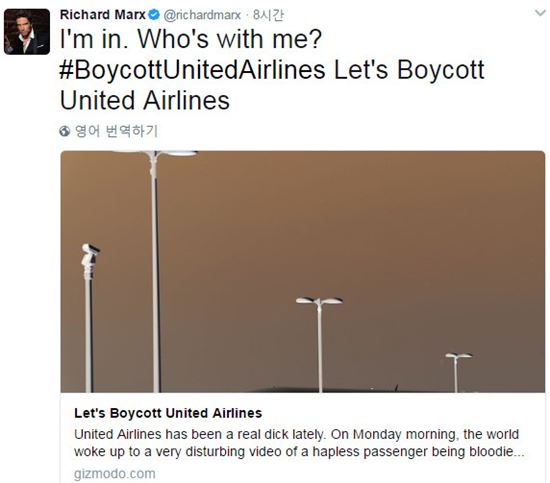Open the #BoycottUnitedAirlines hashtag
550x483 pixels.
point(193,70)
